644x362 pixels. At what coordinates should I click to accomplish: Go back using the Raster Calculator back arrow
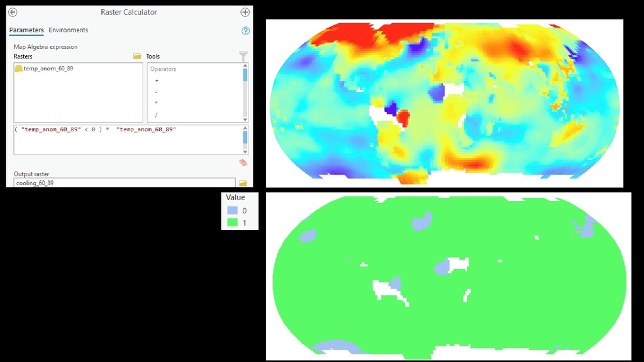[13, 13]
